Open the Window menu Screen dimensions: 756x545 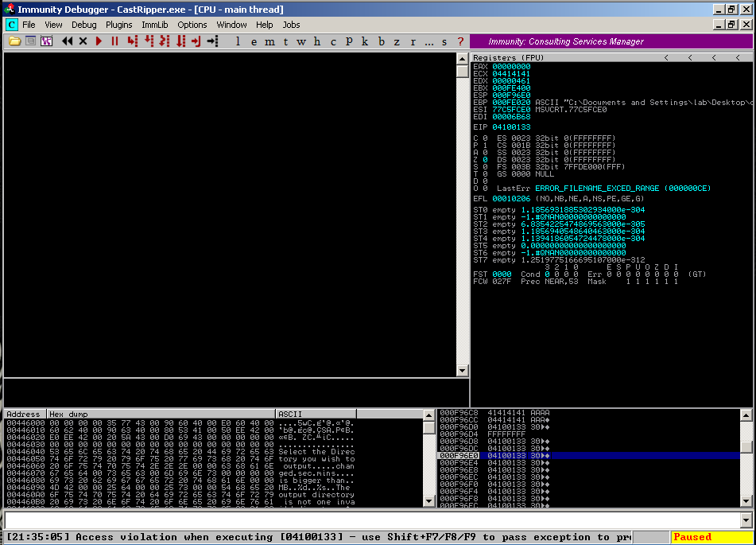point(231,25)
